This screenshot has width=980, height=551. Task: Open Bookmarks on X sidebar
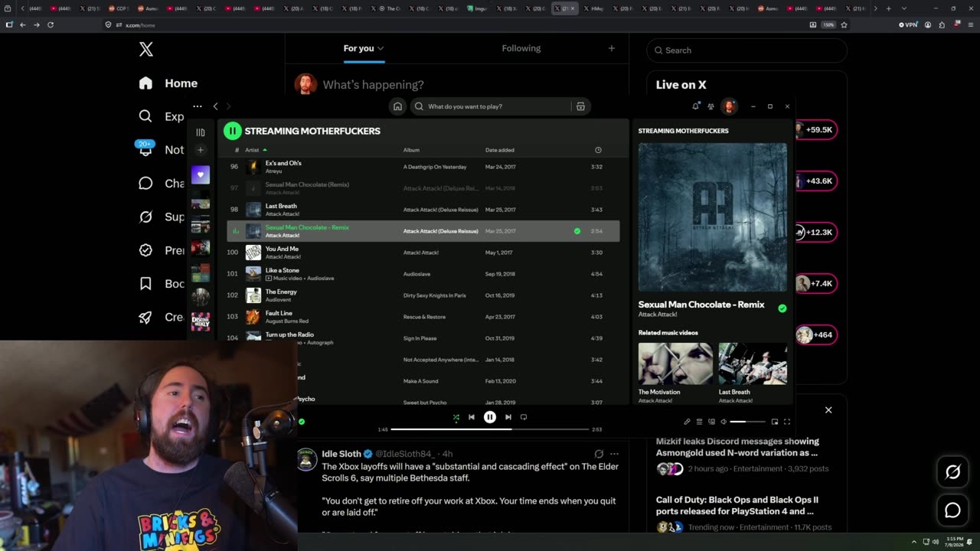click(145, 284)
